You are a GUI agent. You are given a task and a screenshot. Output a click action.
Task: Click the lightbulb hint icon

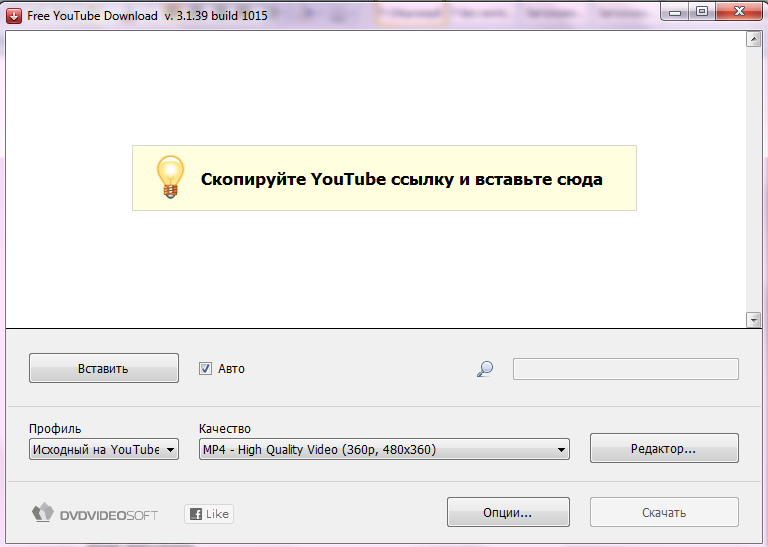[170, 177]
